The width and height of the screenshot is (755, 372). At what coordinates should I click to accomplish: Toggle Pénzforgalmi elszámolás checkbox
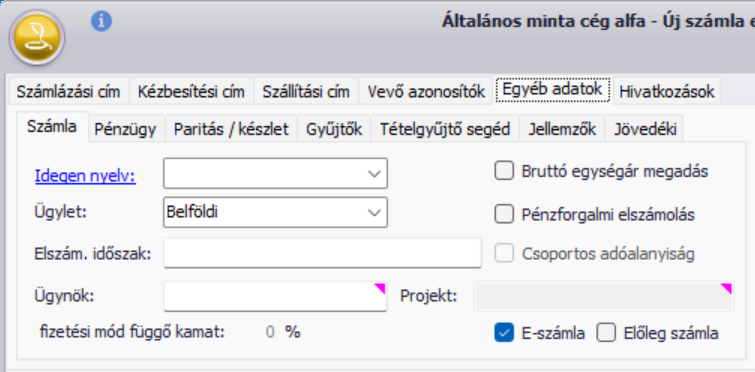click(504, 214)
